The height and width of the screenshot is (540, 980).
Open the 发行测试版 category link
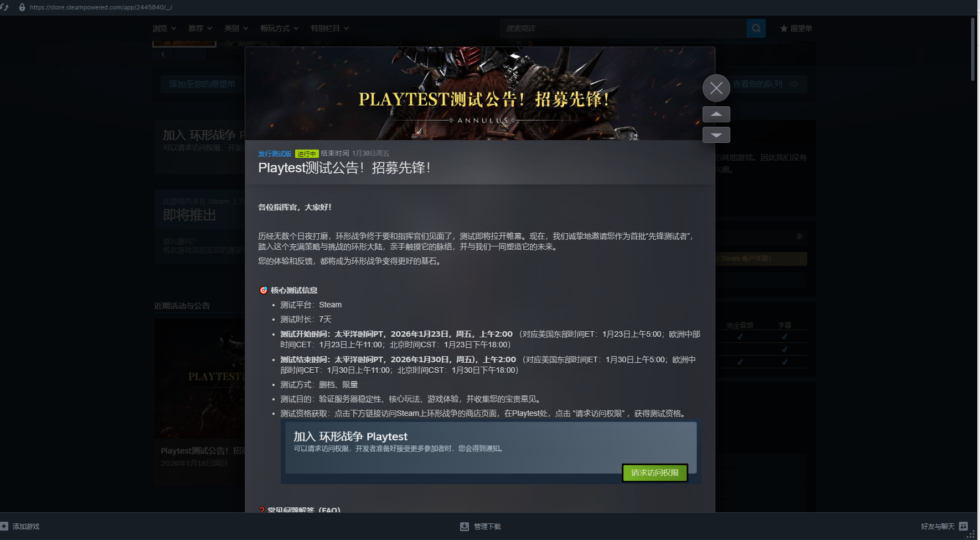coord(275,154)
